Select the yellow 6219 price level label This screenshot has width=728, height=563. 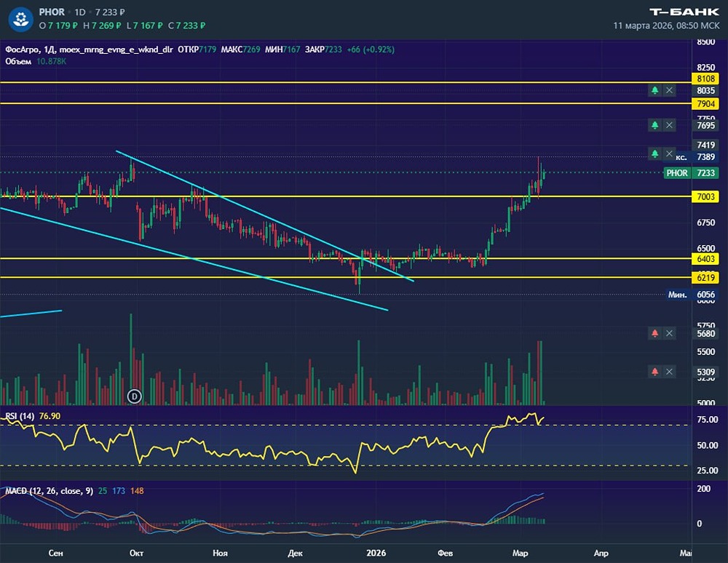[x=705, y=278]
